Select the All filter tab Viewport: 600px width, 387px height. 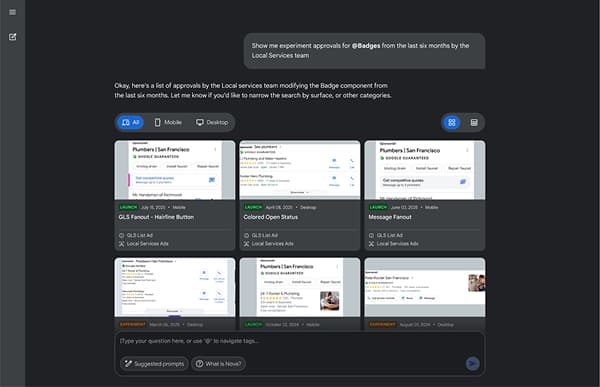[x=130, y=122]
